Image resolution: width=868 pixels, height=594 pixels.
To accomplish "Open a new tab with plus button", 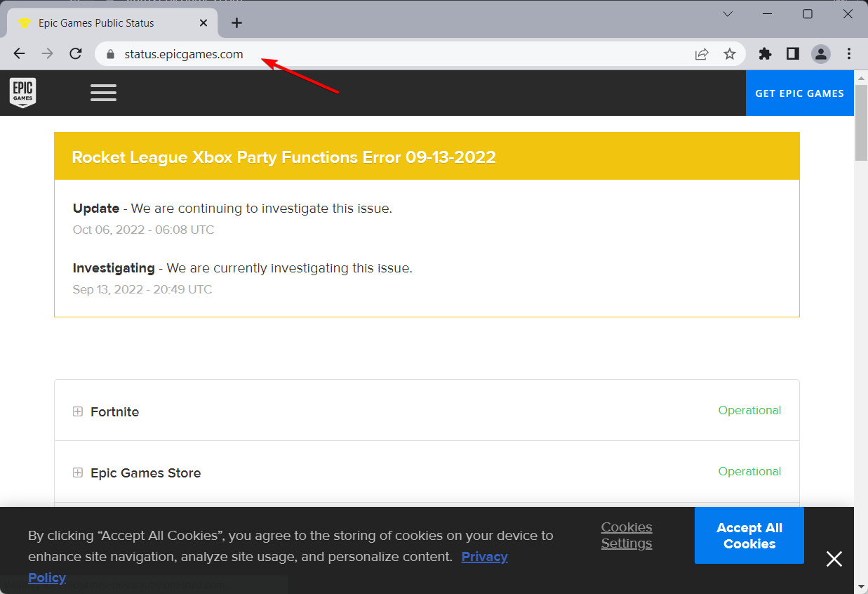I will point(236,23).
